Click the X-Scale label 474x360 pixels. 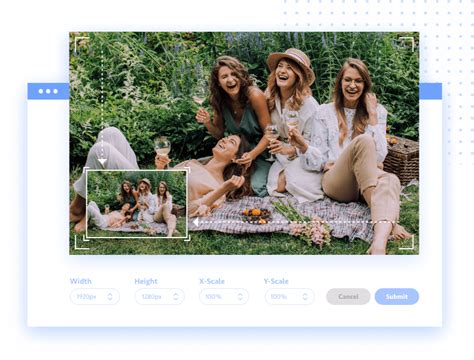coord(212,281)
